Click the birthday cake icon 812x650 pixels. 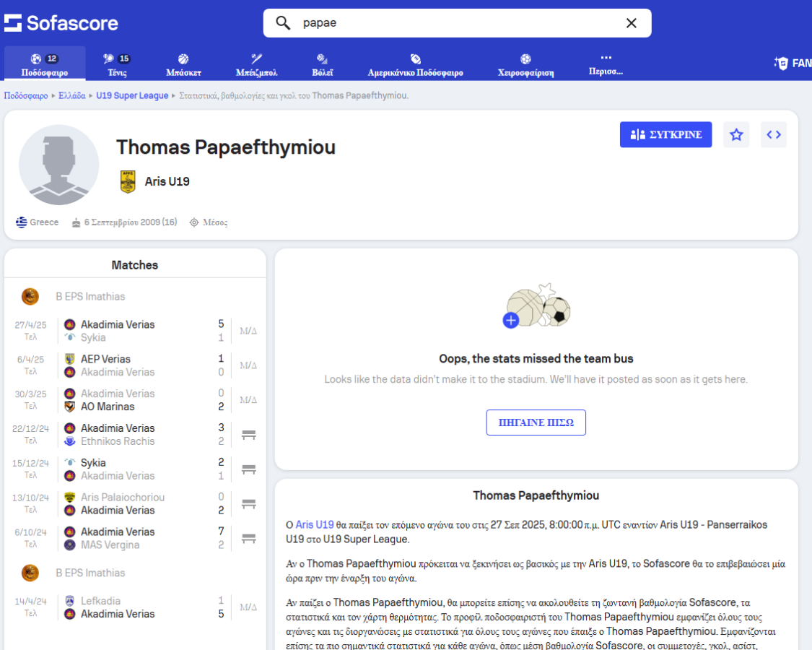(x=76, y=222)
